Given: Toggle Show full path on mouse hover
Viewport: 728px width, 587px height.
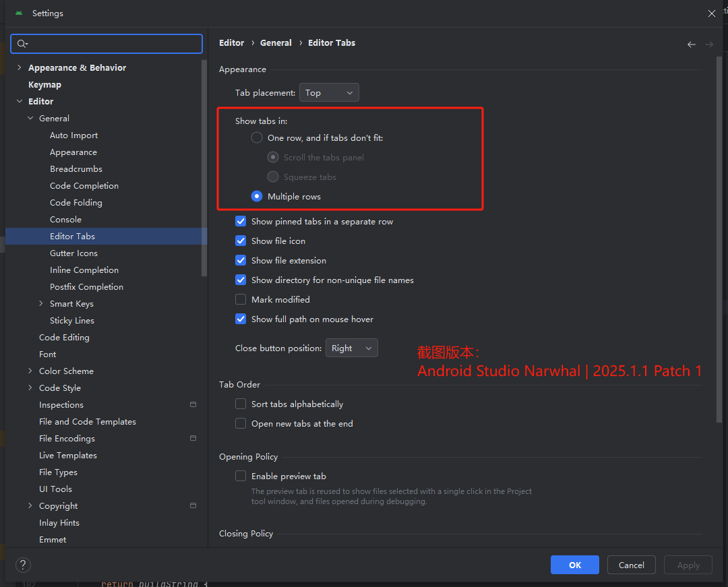Looking at the screenshot, I should point(241,319).
